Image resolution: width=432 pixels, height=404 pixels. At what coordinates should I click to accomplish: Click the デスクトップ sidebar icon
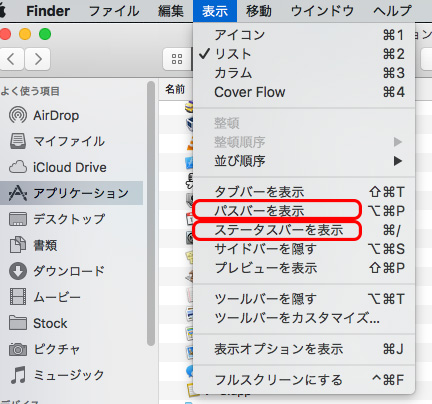(x=18, y=219)
